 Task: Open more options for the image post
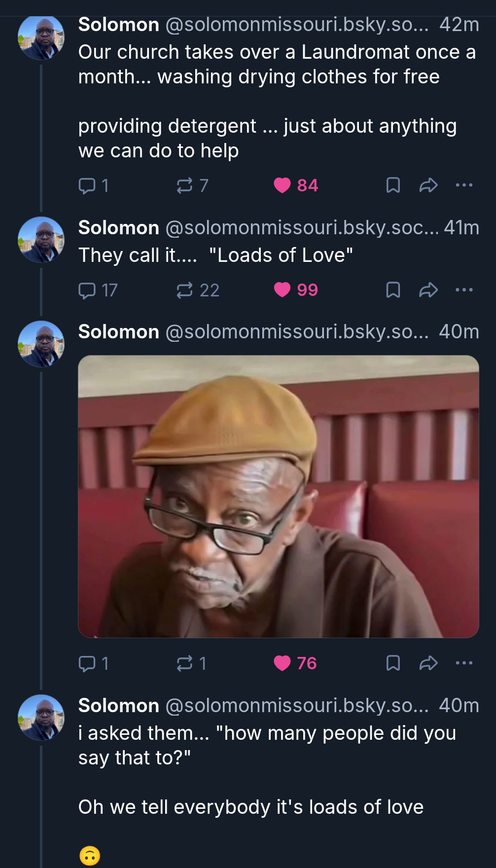[464, 663]
